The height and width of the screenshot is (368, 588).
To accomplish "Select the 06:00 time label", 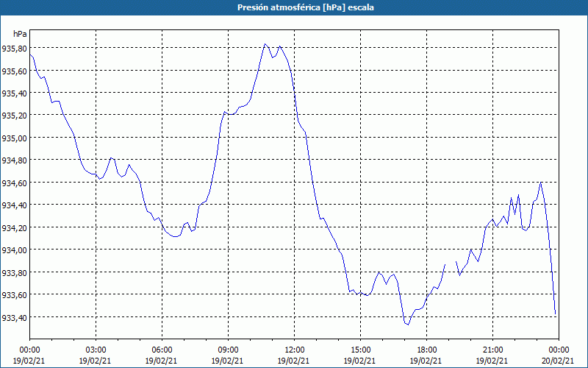I will click(162, 350).
